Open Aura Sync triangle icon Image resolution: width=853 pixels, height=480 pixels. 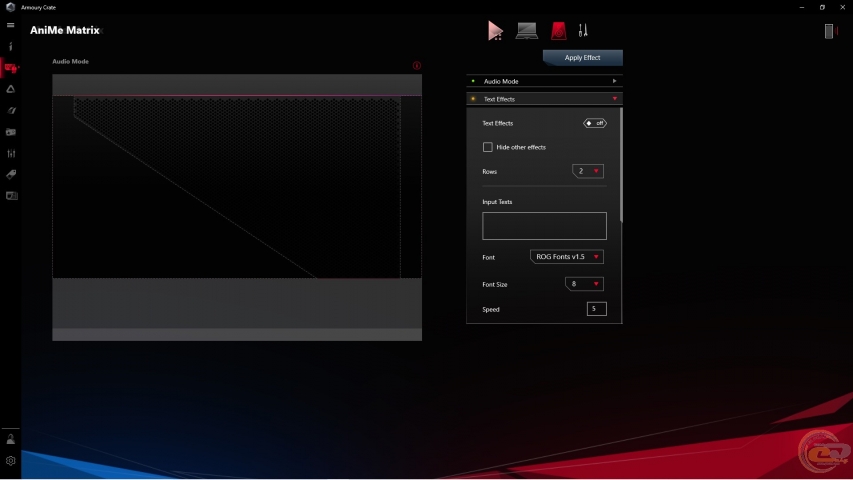[x=10, y=89]
